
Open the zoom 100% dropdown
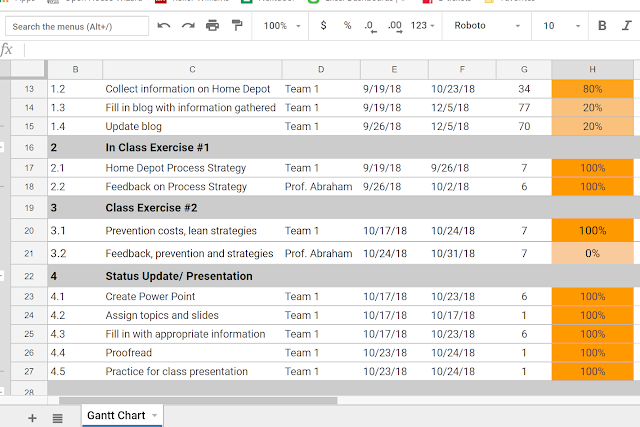tap(282, 26)
